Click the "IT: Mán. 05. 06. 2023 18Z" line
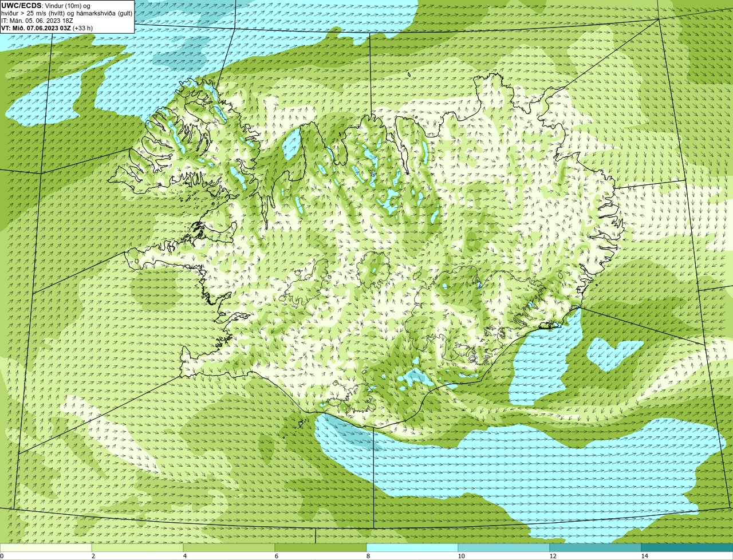The height and width of the screenshot is (560, 733). click(x=37, y=21)
